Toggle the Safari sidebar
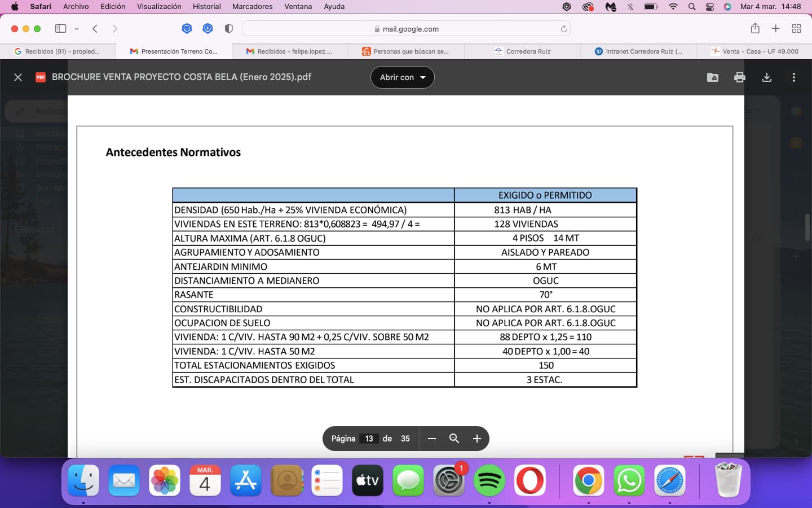 pos(60,29)
